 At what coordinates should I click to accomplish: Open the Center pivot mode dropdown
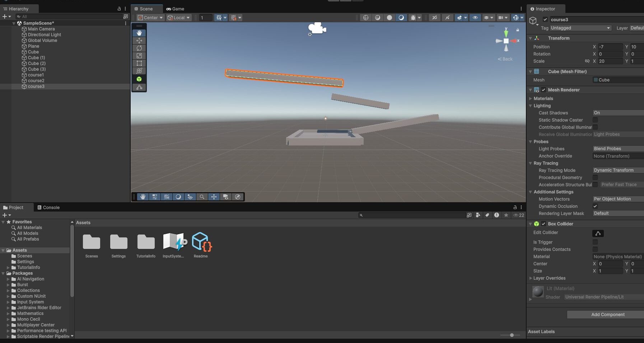(x=151, y=18)
